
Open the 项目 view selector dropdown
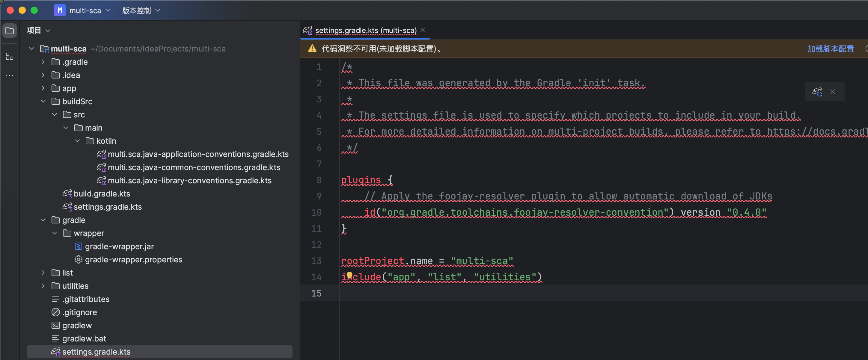39,30
